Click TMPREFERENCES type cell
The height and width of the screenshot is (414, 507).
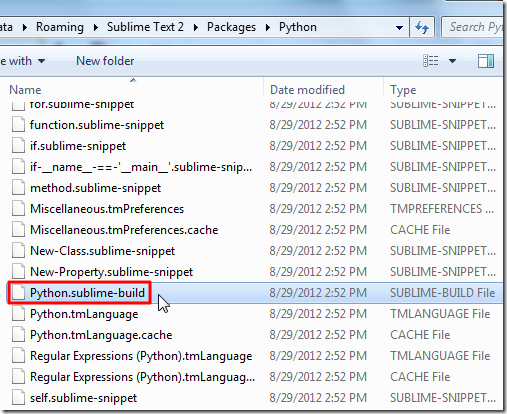[442, 209]
